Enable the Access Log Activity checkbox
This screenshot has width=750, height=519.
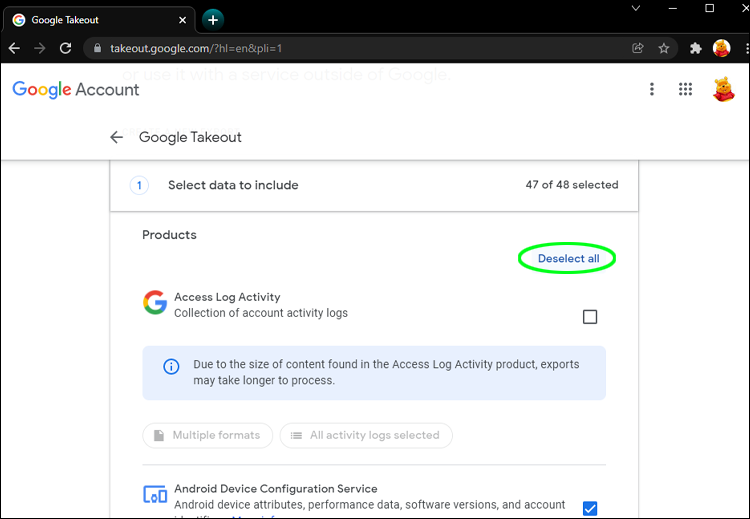click(x=590, y=317)
